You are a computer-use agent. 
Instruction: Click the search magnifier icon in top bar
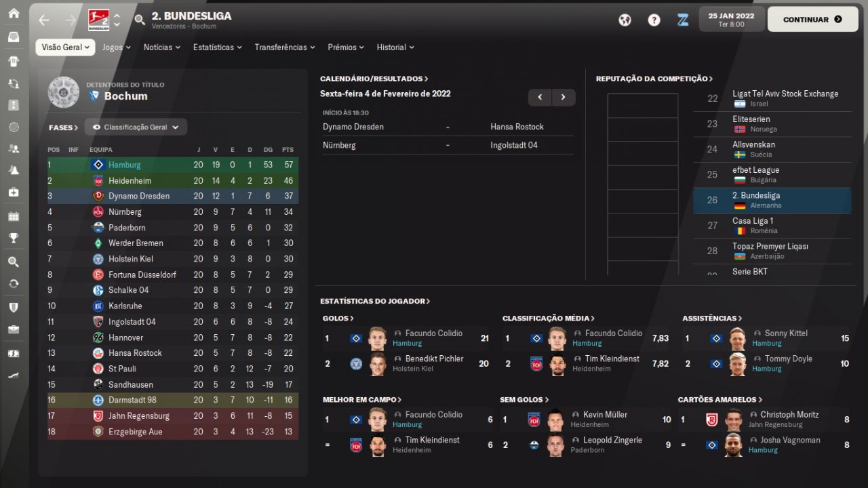tap(140, 20)
